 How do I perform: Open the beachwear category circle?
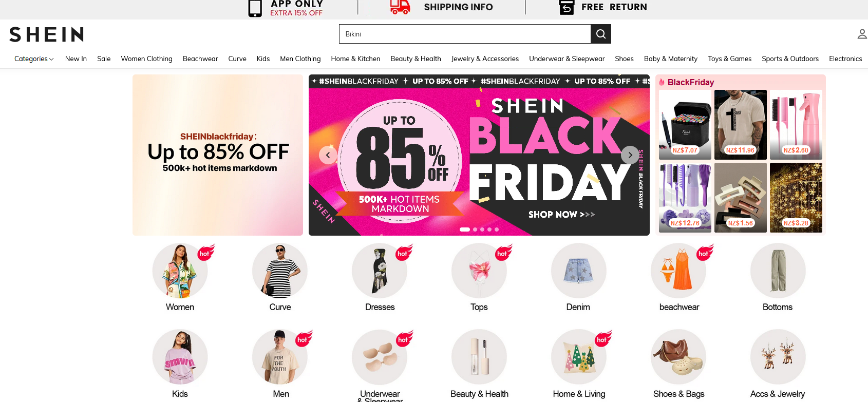(x=678, y=271)
